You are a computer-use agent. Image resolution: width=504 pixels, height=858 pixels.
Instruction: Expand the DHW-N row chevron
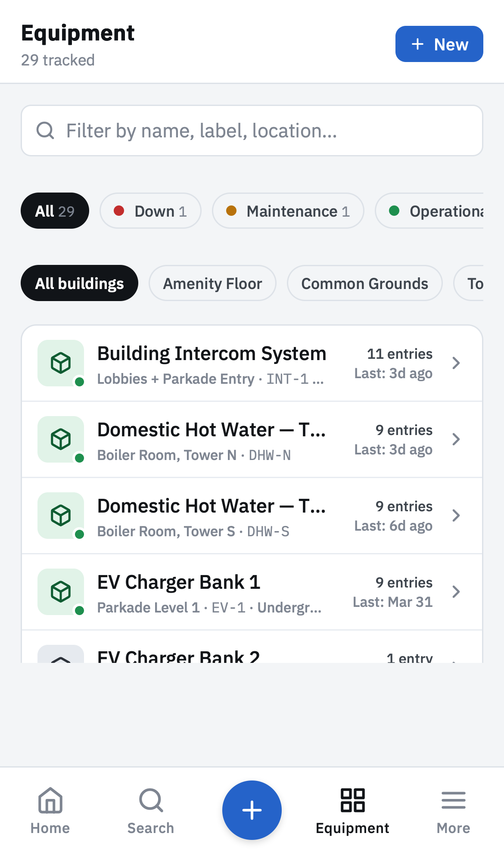[456, 439]
